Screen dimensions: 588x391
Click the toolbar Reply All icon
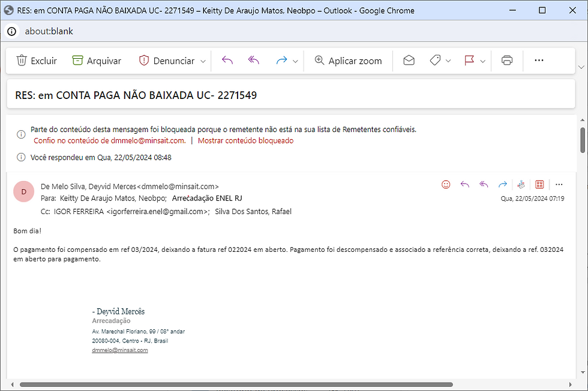[253, 61]
